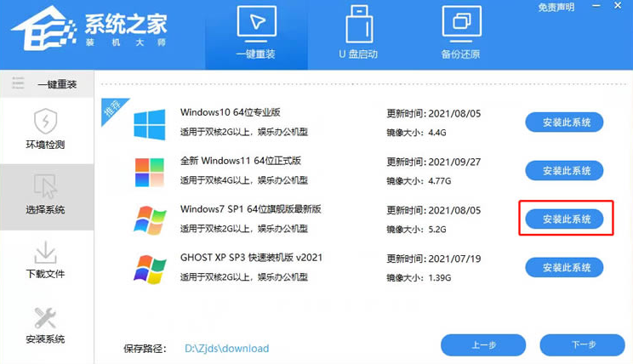Click the 环境检测 shield icon

[x=45, y=122]
